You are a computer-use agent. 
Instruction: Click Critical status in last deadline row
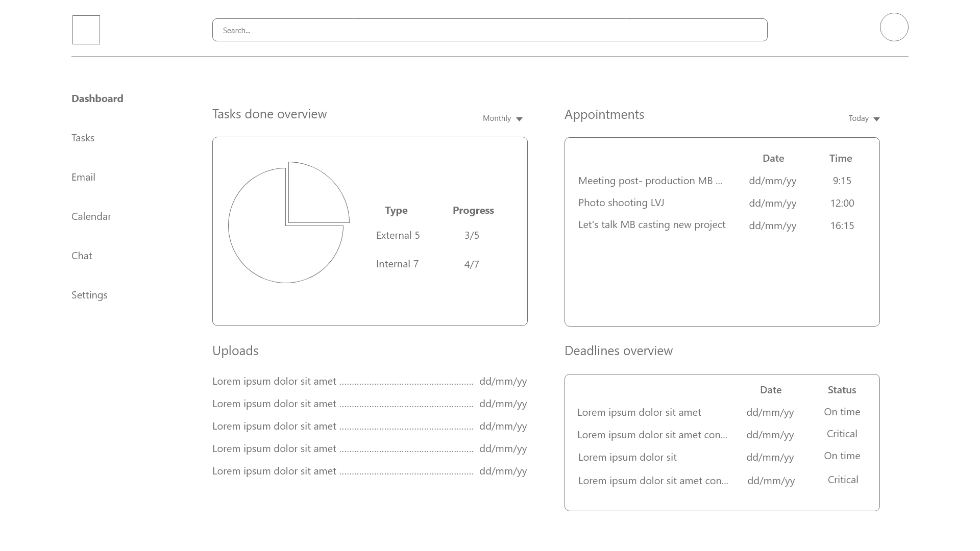843,480
